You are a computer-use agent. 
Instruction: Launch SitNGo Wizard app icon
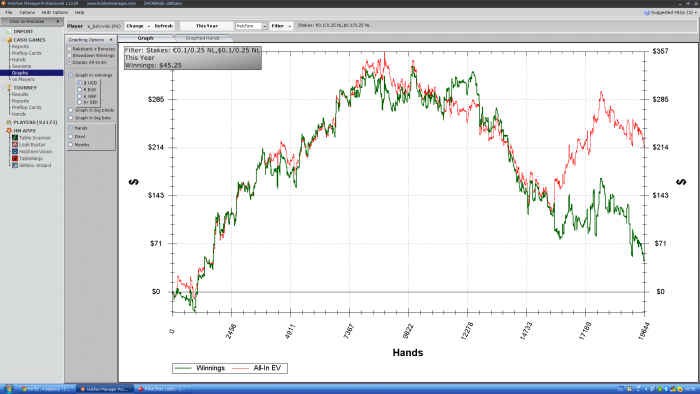pyautogui.click(x=15, y=165)
